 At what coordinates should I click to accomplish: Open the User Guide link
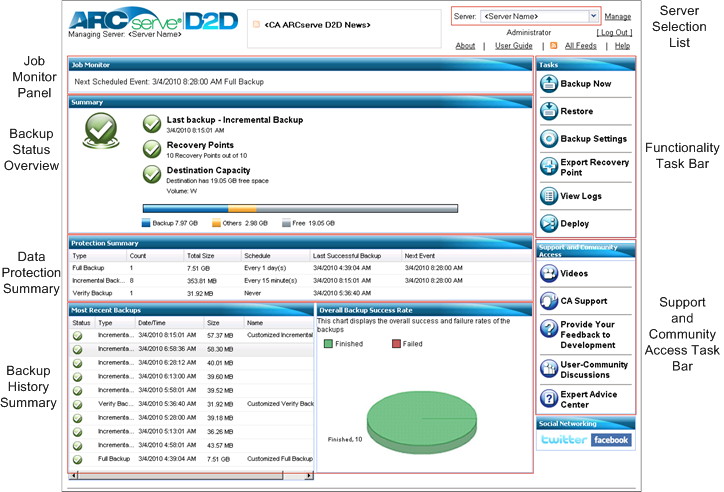513,46
